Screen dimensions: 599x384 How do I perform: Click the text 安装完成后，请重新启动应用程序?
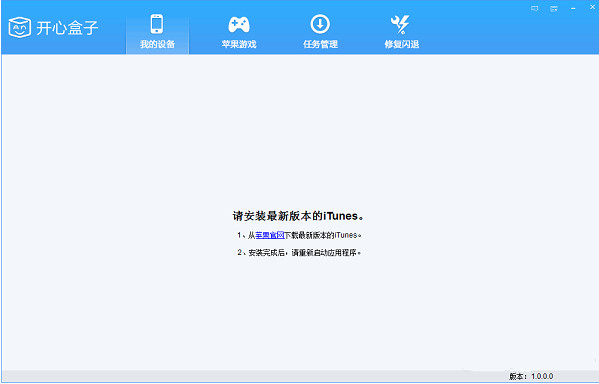click(x=303, y=253)
